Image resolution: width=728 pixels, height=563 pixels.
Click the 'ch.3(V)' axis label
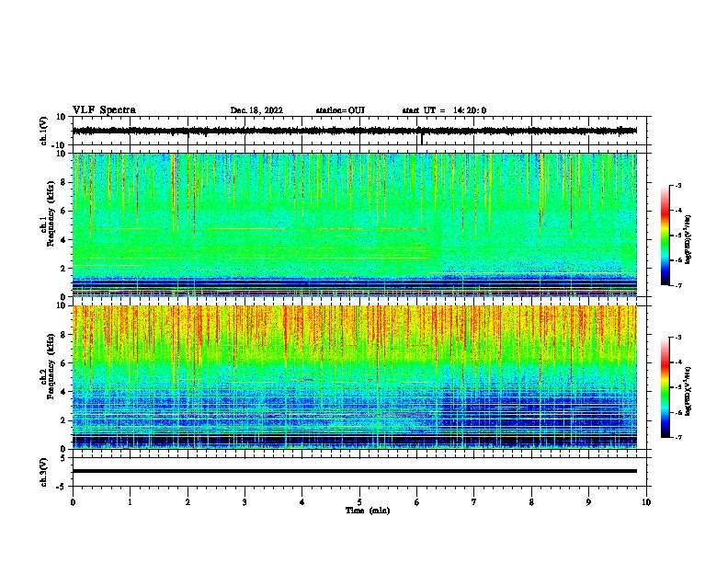pos(44,472)
